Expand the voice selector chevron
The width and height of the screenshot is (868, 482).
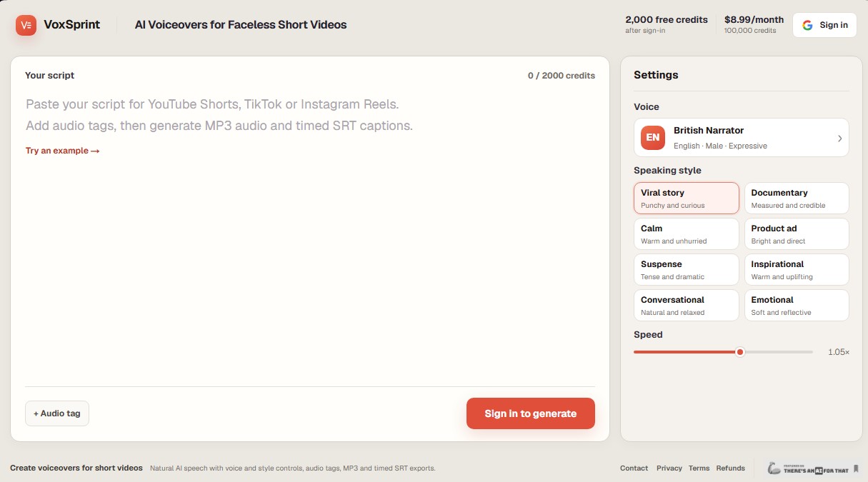click(839, 139)
